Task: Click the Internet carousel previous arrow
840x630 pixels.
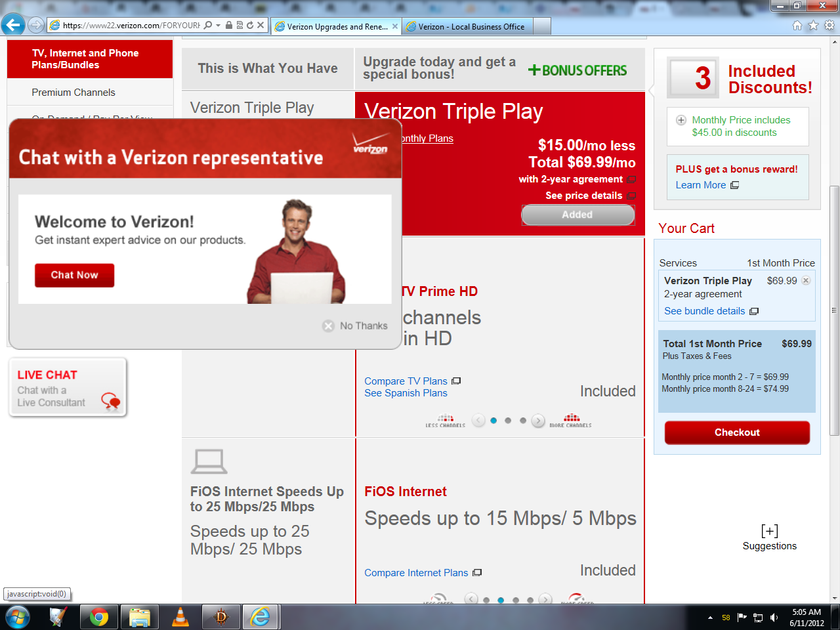Action: 471,598
